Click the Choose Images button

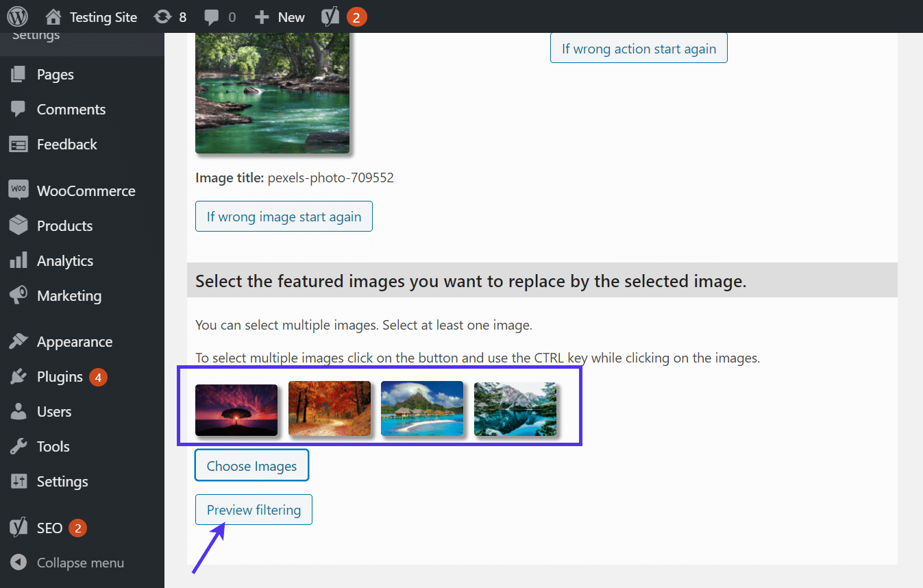pos(251,465)
